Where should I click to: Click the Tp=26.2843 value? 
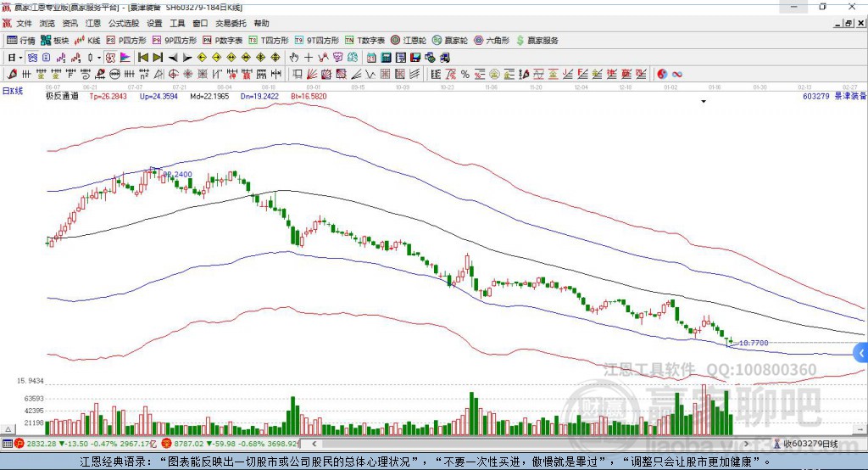click(108, 97)
